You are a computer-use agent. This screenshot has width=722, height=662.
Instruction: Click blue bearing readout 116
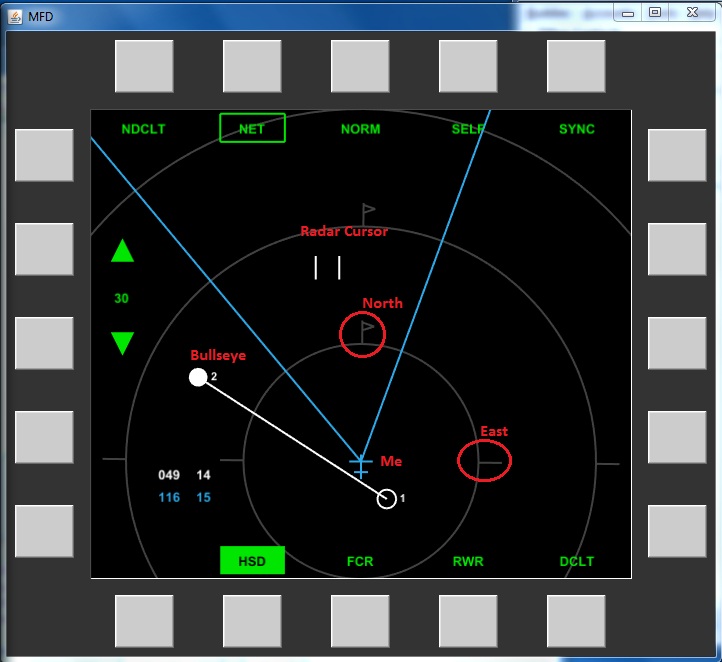[x=169, y=497]
